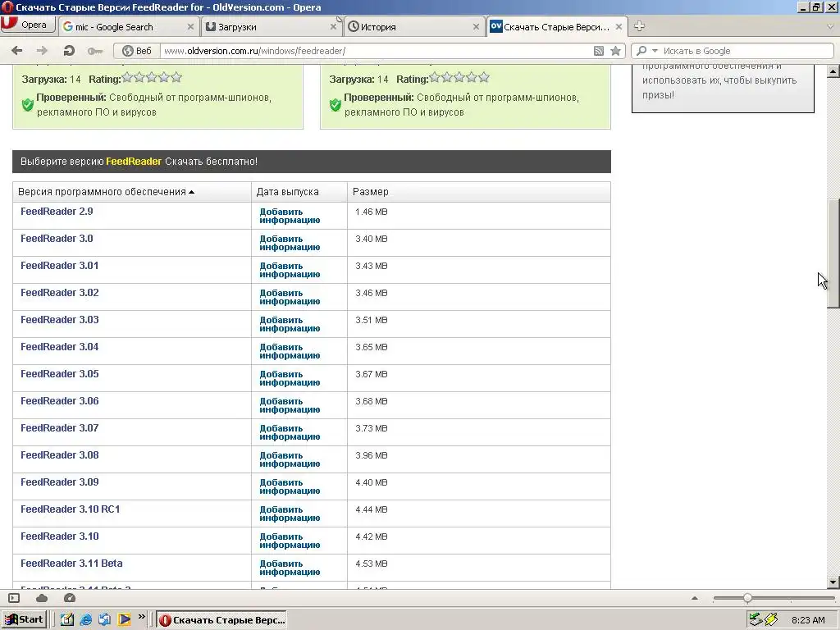
Task: Open the FeedReader 3.0 link
Action: pyautogui.click(x=57, y=239)
